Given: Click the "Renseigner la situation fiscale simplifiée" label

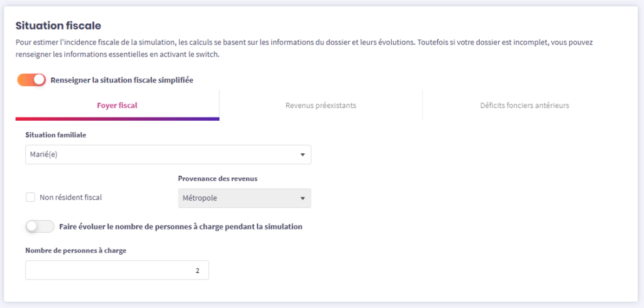Looking at the screenshot, I should coord(121,80).
